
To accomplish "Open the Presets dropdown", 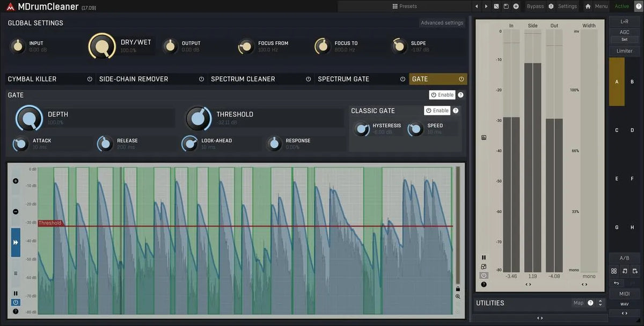I will tap(405, 6).
